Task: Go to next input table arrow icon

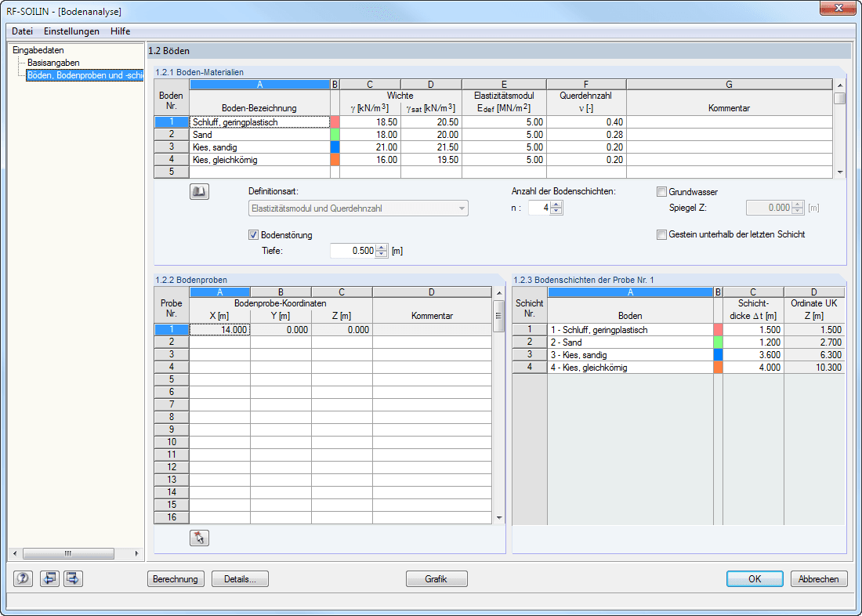Action: [73, 578]
